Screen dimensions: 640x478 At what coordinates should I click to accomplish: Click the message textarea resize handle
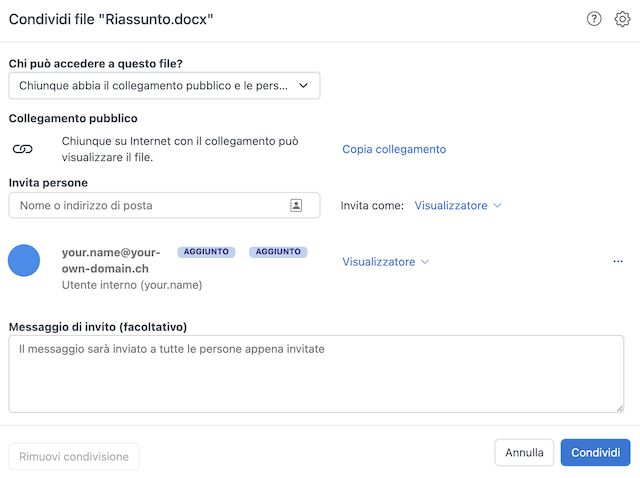[x=620, y=408]
